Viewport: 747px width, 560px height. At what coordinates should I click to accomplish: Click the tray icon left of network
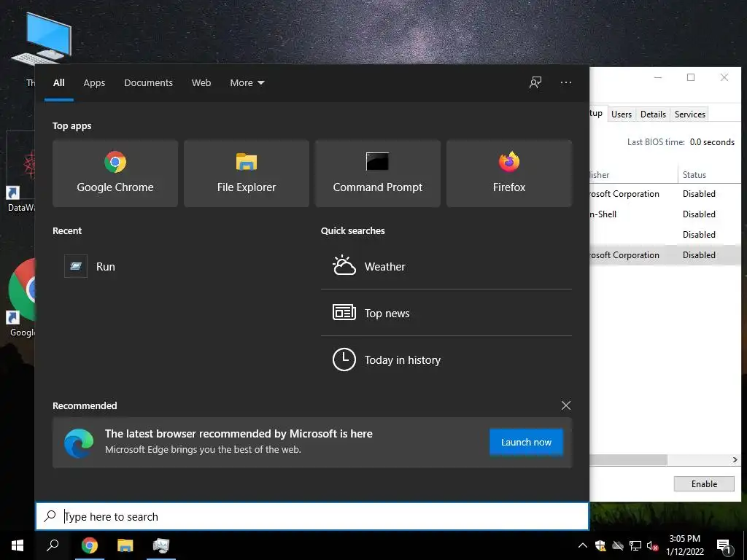click(618, 545)
